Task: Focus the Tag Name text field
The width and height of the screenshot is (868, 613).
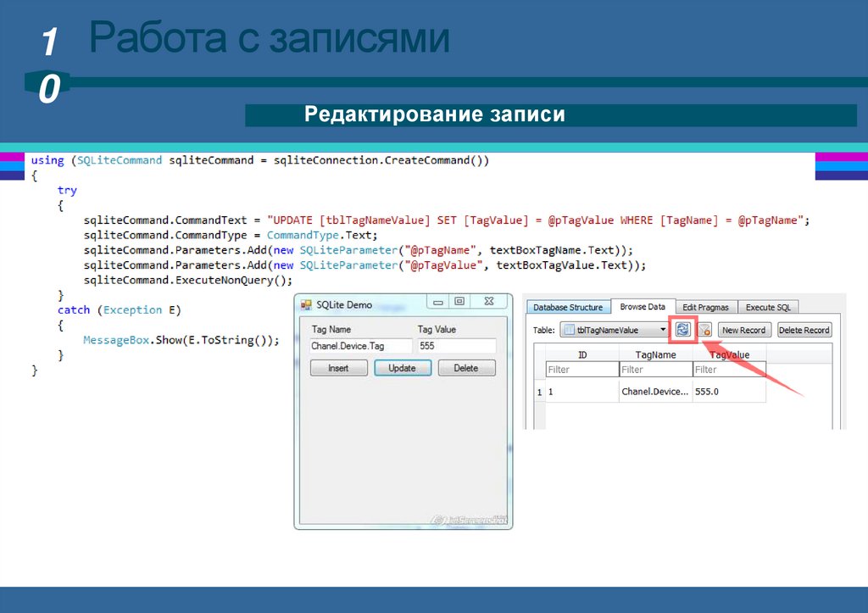Action: click(360, 346)
